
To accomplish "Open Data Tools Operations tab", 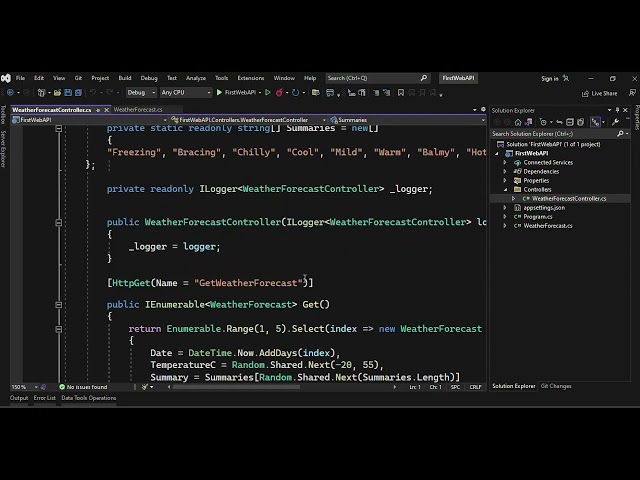I will tap(89, 398).
